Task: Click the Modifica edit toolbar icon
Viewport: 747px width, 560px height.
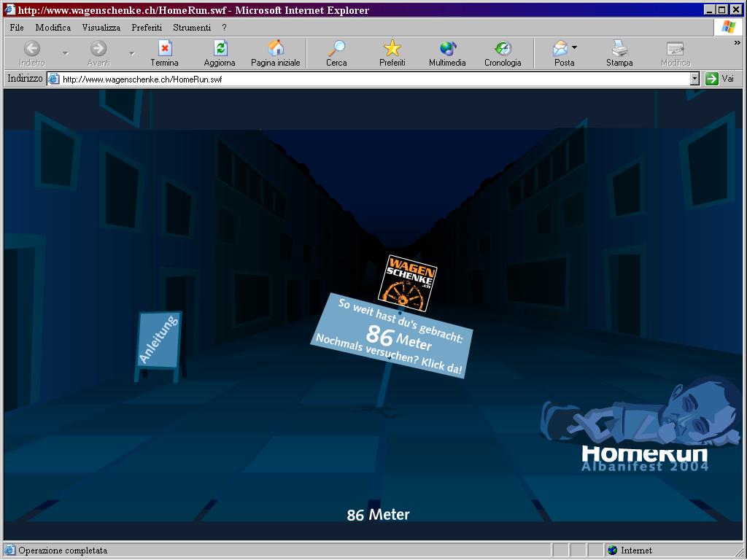Action: click(x=676, y=48)
